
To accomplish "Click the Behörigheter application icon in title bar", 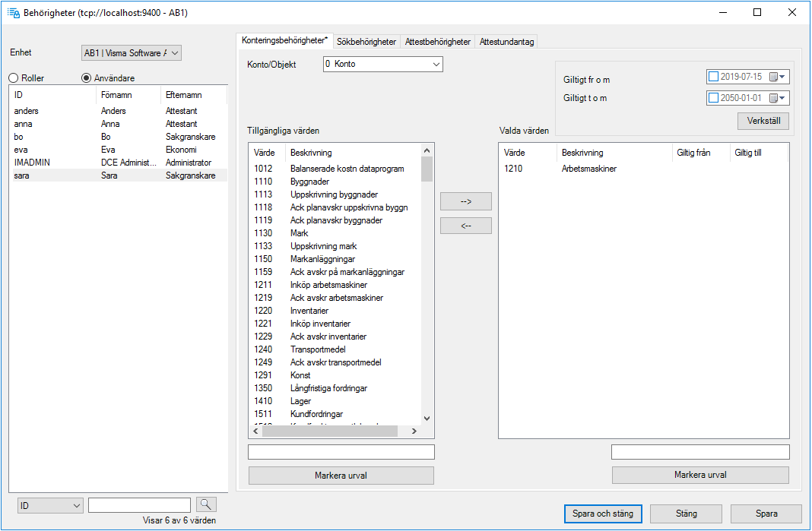I will point(12,13).
